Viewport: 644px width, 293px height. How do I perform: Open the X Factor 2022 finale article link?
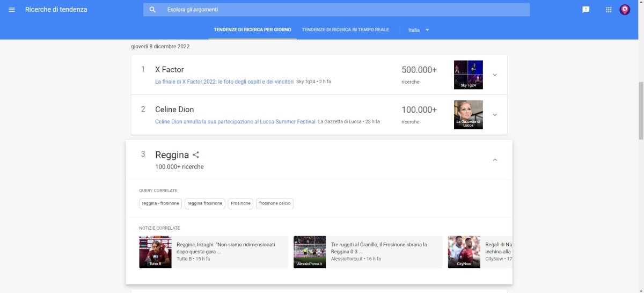click(x=224, y=82)
